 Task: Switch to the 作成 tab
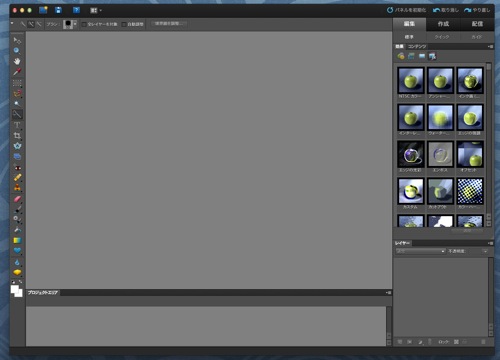pyautogui.click(x=443, y=24)
